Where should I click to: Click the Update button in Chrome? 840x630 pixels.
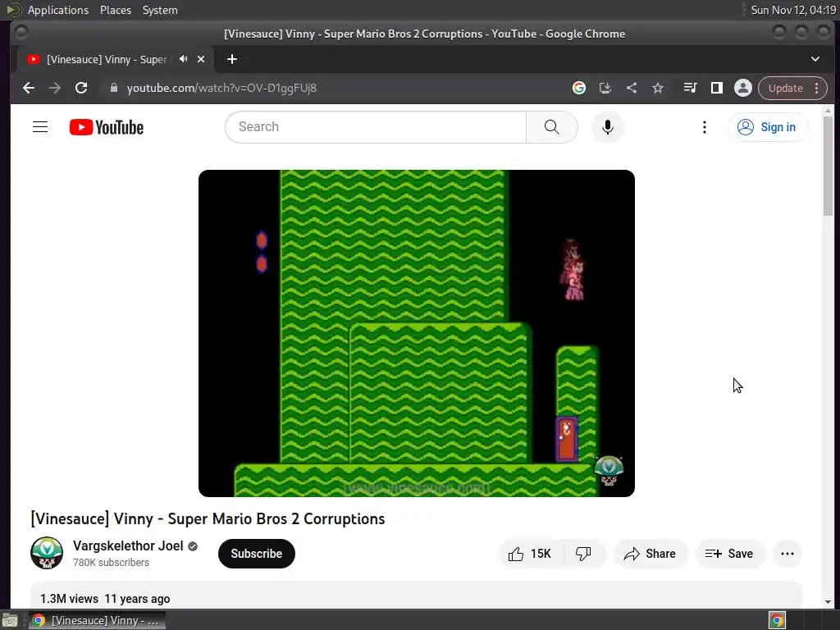click(785, 88)
